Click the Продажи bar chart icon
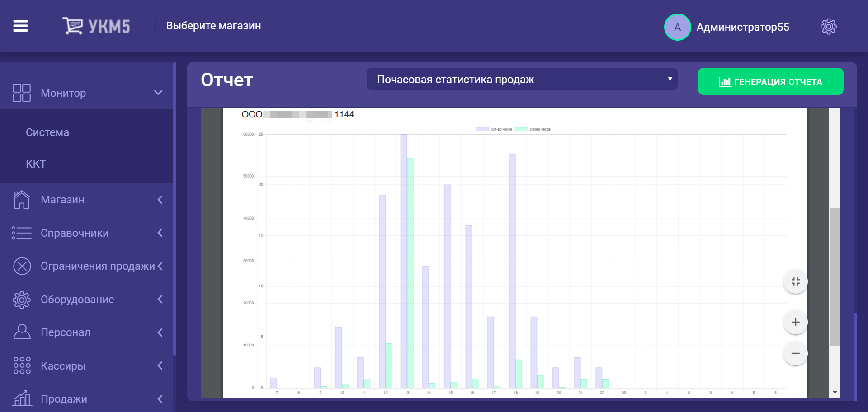868x412 pixels. [22, 398]
